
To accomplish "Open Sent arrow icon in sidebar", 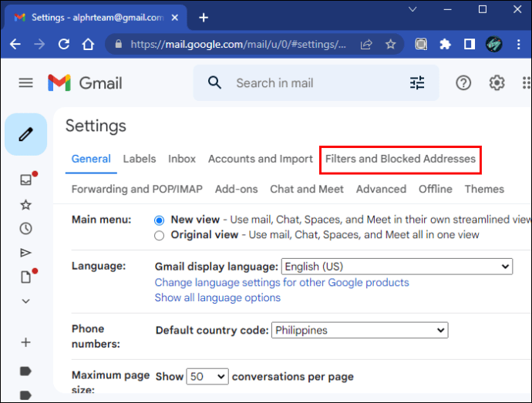I will click(x=25, y=253).
